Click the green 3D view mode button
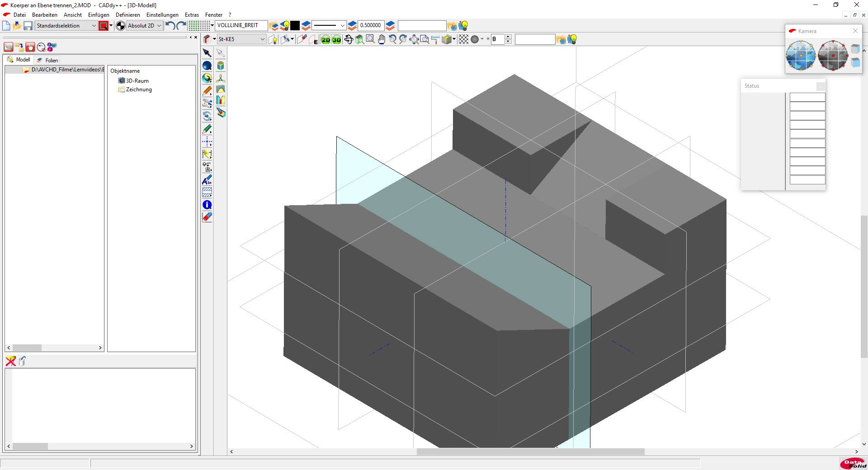This screenshot has width=868, height=470. (x=336, y=40)
